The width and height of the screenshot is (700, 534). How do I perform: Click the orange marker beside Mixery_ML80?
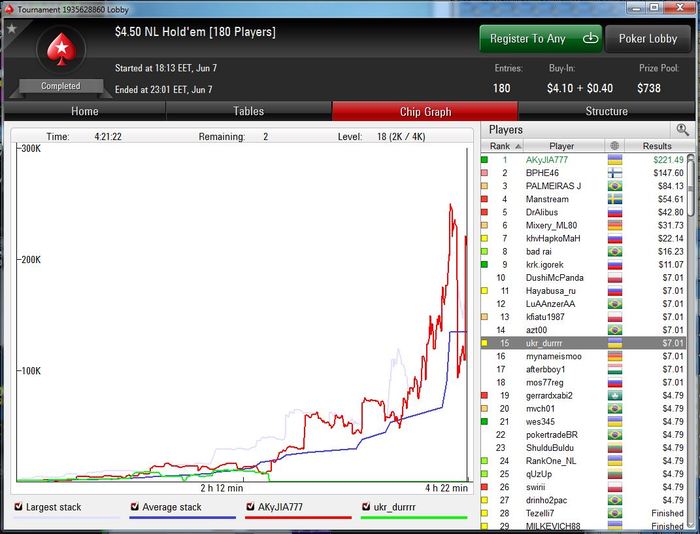point(484,225)
